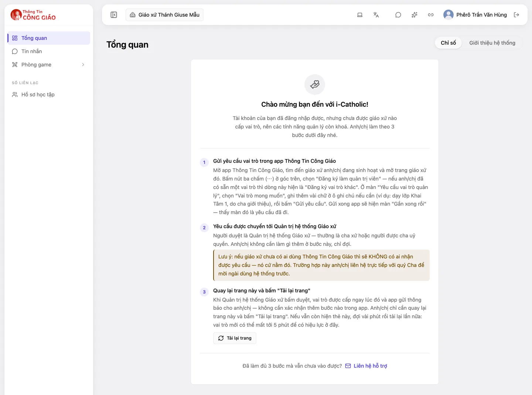Click the Tải lại trang button

235,338
